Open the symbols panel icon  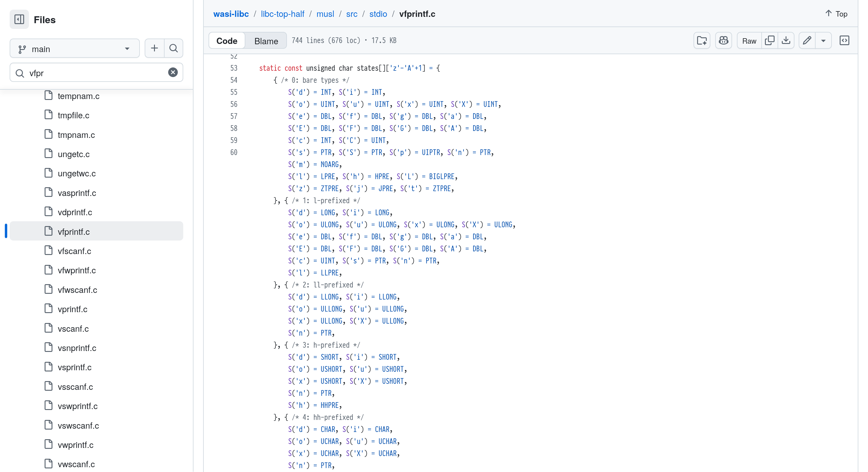pyautogui.click(x=844, y=41)
